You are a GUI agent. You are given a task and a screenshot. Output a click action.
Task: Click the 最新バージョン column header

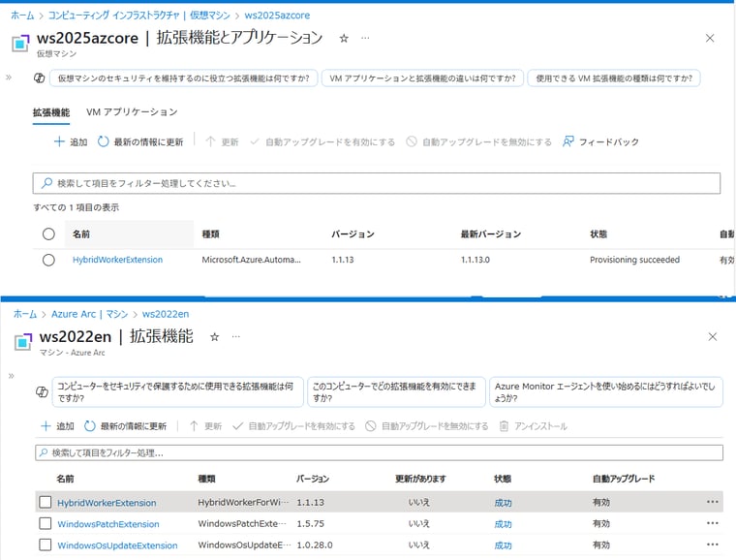click(x=491, y=233)
